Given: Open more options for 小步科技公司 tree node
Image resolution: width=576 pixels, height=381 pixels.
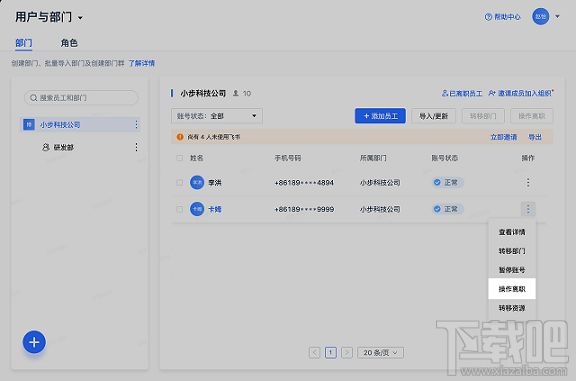Looking at the screenshot, I should (136, 125).
